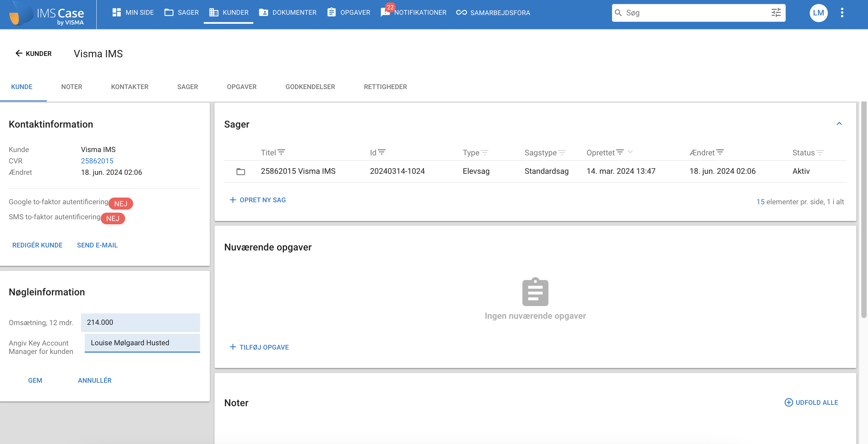Filter the Ændret column
868x444 pixels.
tap(720, 152)
